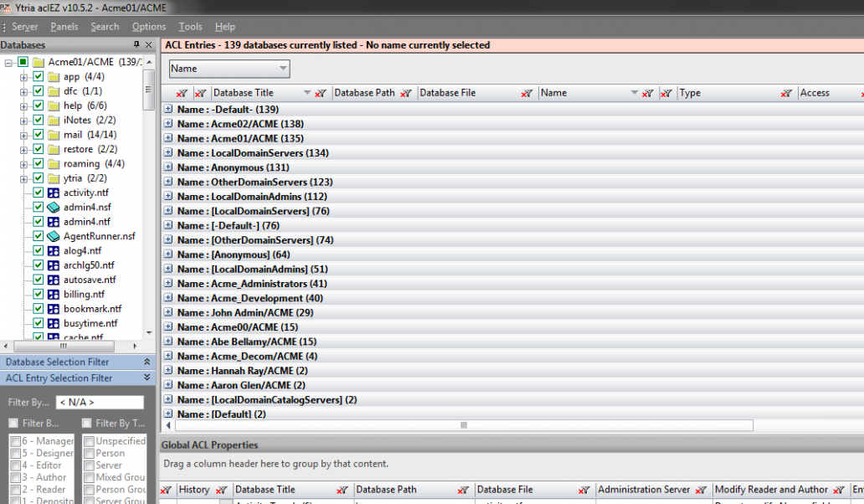Click the Administration Server column header
This screenshot has width=864, height=504.
(x=644, y=490)
